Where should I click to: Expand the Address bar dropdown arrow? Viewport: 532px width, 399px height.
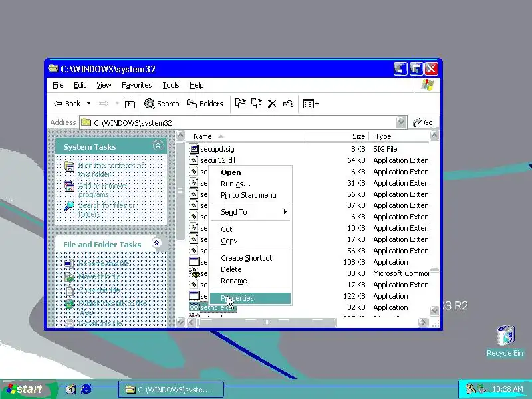(x=401, y=122)
